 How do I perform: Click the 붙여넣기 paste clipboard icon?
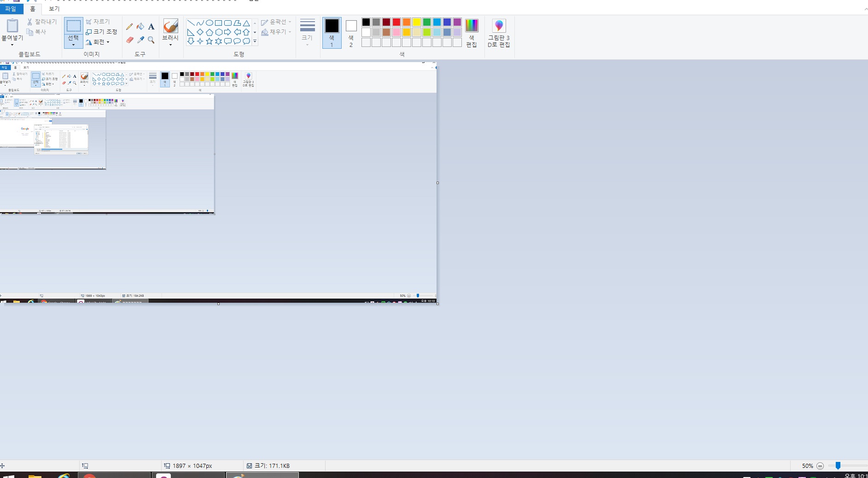[12, 26]
